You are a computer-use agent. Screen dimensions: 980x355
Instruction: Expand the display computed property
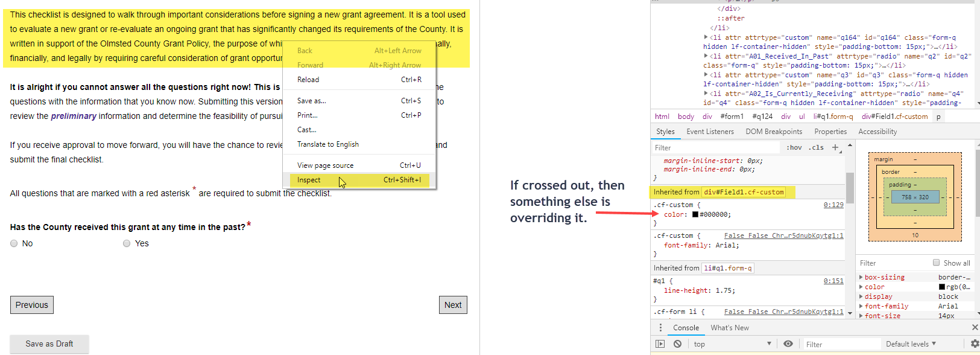point(861,296)
